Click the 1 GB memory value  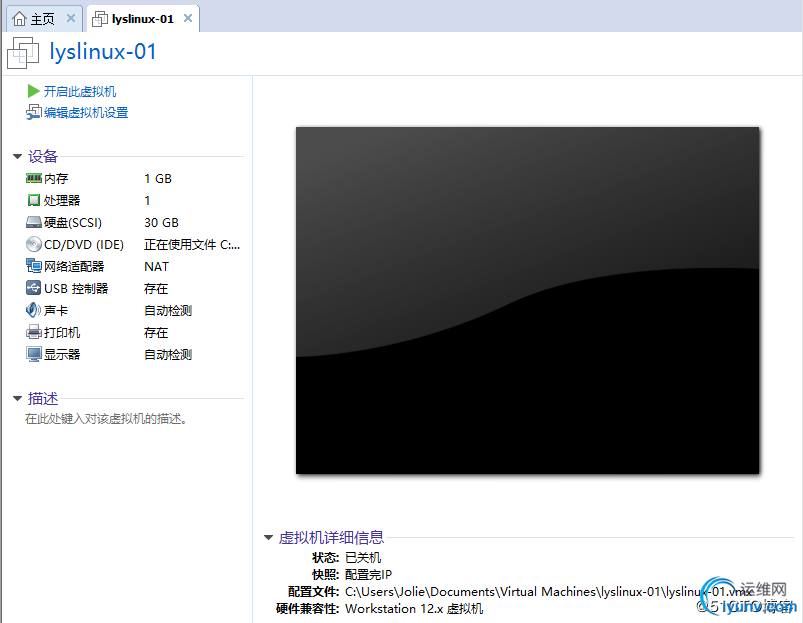[158, 179]
